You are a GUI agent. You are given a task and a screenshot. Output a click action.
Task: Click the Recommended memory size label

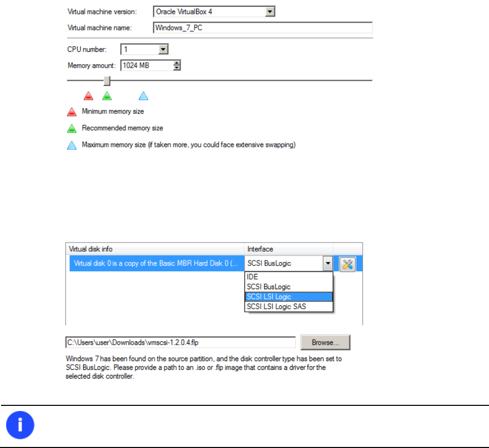click(x=122, y=128)
